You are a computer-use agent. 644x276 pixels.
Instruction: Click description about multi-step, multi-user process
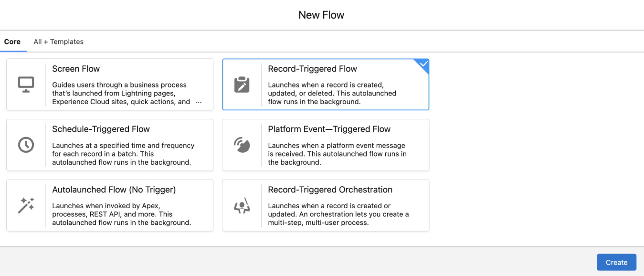click(338, 214)
